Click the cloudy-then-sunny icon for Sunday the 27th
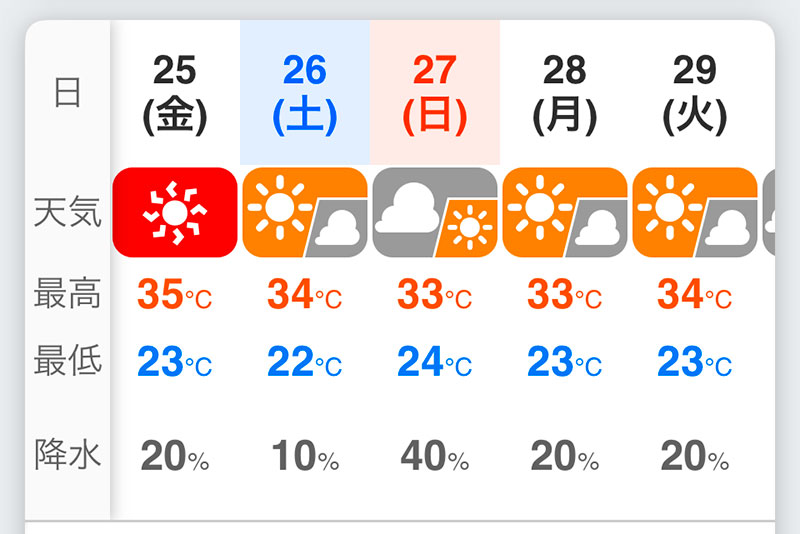 pyautogui.click(x=435, y=212)
